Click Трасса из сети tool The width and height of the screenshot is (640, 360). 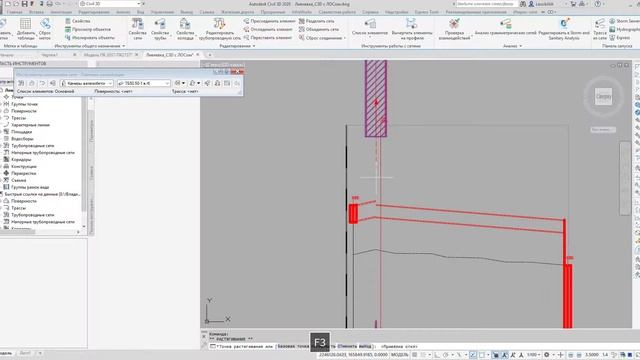point(600,29)
